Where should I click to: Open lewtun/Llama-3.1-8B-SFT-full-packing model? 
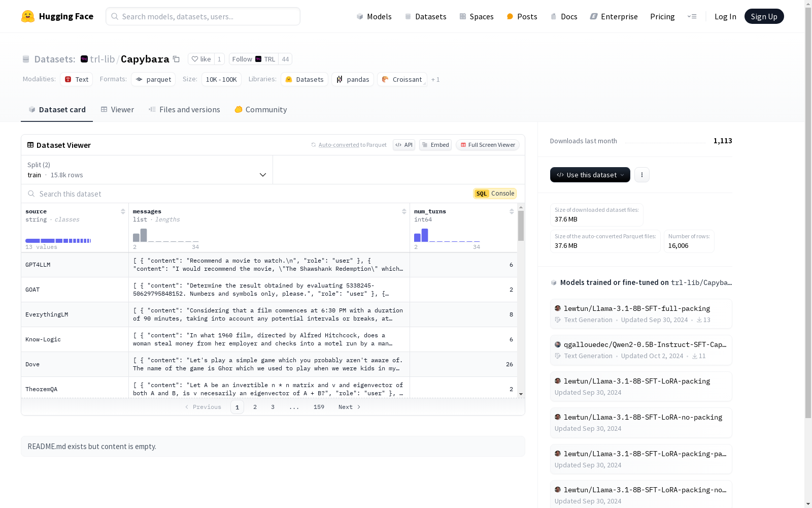[640, 313]
